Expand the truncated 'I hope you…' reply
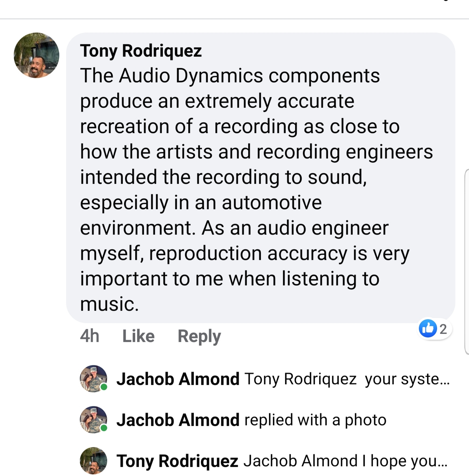This screenshot has width=469, height=476. [409, 461]
